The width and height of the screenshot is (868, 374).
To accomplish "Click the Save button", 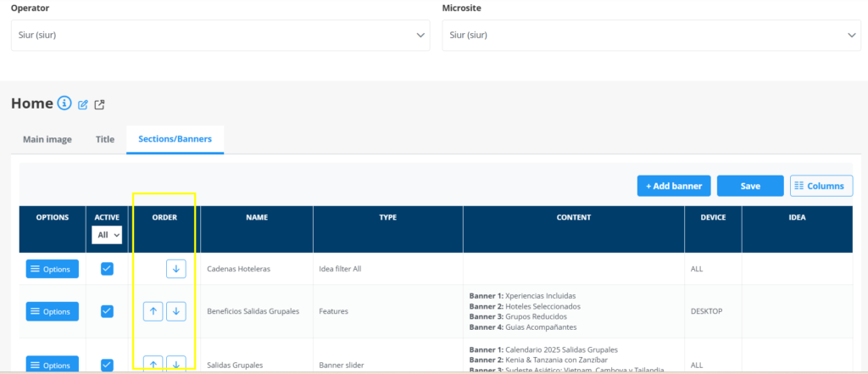I will (749, 186).
